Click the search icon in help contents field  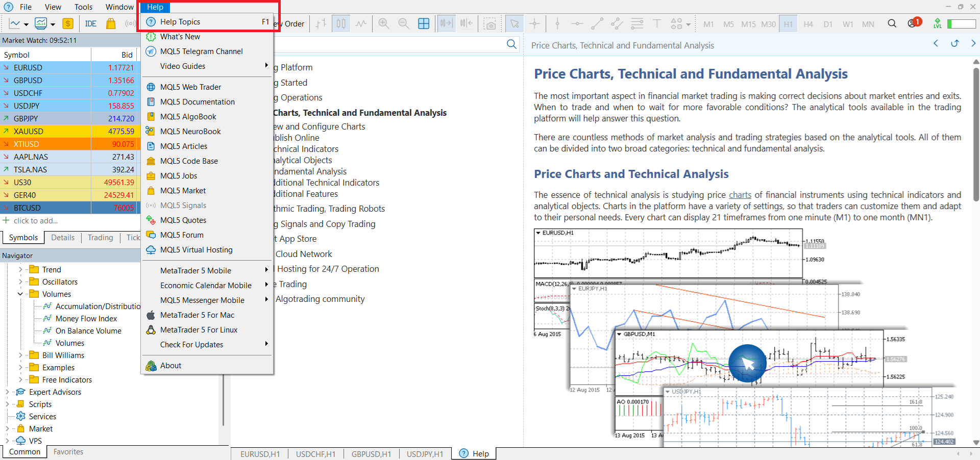[511, 44]
